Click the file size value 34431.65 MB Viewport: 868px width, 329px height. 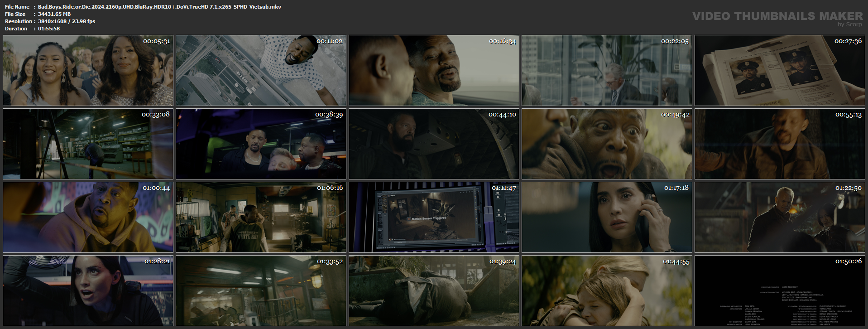coord(54,14)
